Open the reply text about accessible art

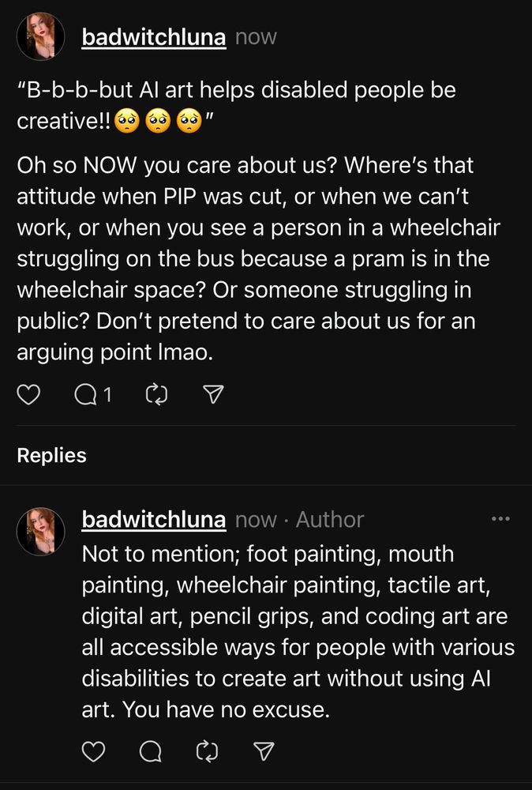tap(296, 632)
